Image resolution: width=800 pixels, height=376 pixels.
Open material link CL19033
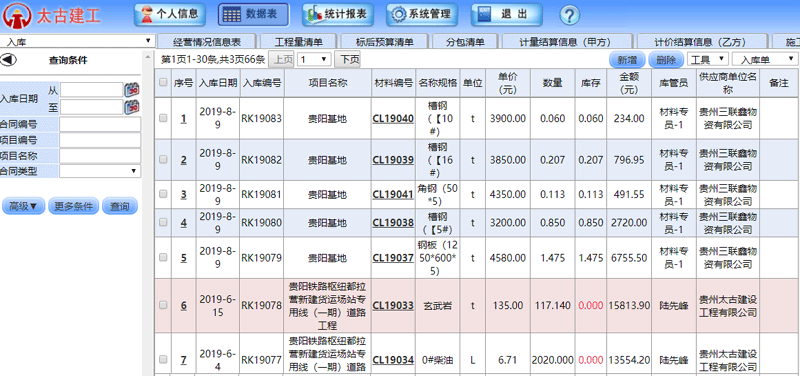click(x=393, y=306)
